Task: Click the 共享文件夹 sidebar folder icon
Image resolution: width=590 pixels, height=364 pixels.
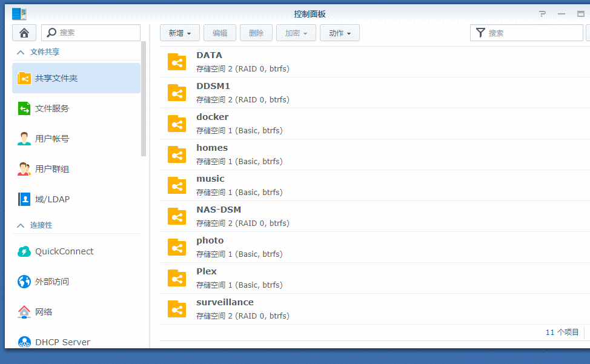Action: coord(24,78)
